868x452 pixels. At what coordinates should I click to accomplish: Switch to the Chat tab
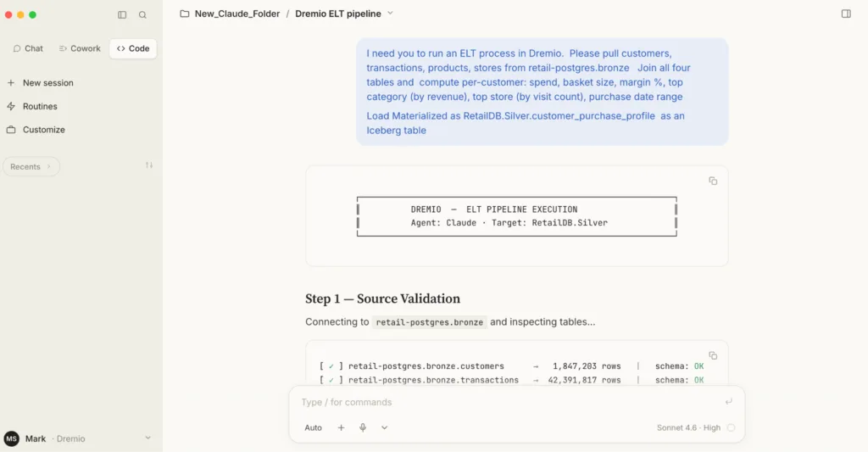(x=28, y=48)
